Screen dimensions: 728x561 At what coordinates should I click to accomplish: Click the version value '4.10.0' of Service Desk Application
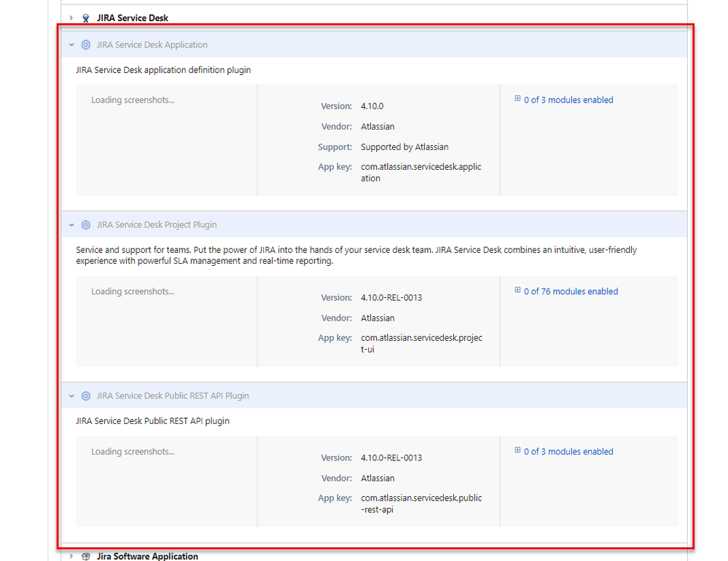pyautogui.click(x=372, y=106)
